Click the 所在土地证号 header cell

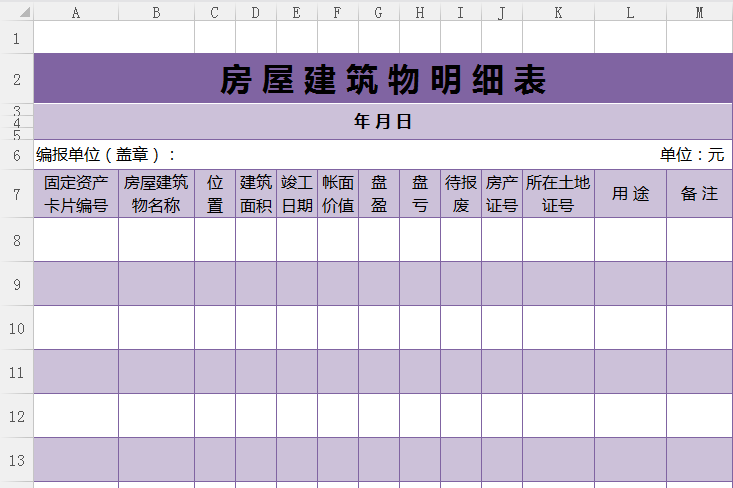pos(558,194)
